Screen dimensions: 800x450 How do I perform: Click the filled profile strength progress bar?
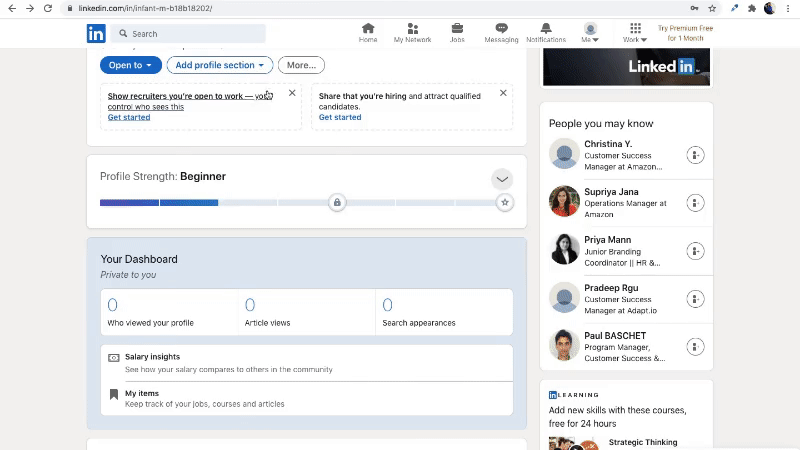tap(159, 203)
